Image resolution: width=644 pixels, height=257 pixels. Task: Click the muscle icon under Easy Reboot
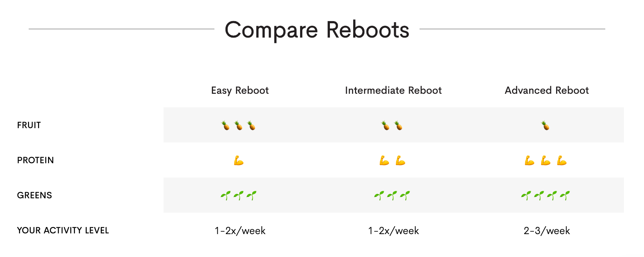(x=239, y=160)
